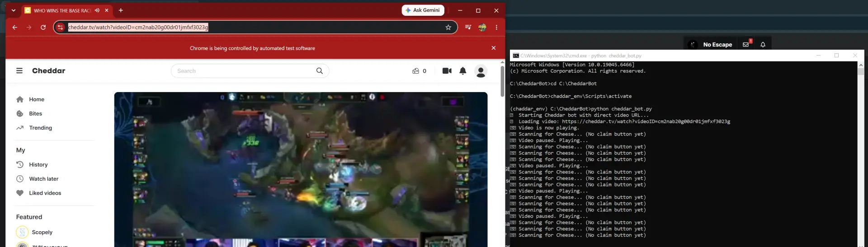868x247 pixels.
Task: Click the Home house icon
Action: click(x=20, y=99)
